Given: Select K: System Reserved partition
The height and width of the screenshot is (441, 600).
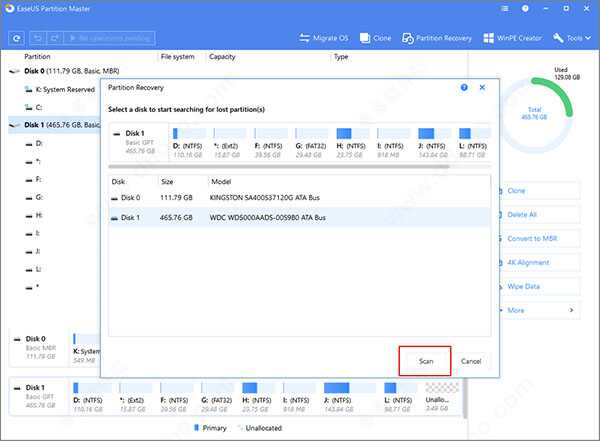Looking at the screenshot, I should [60, 90].
